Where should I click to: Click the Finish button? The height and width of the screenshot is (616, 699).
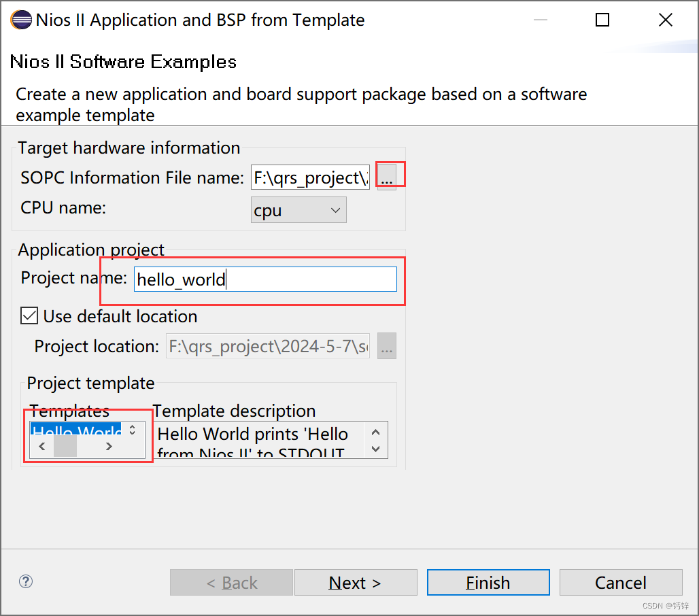(488, 582)
